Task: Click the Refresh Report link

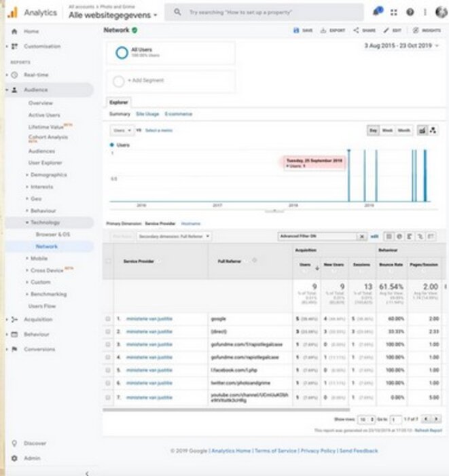Action: [x=429, y=431]
